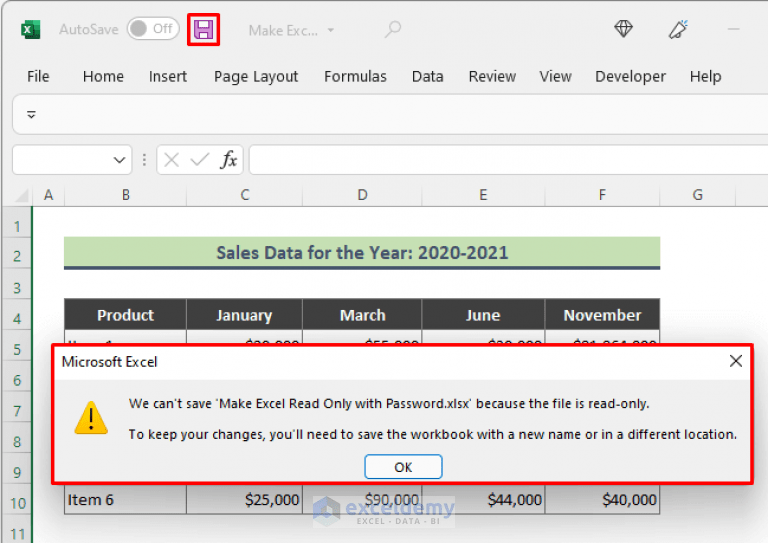Viewport: 768px width, 543px height.
Task: Click the Product header cell
Action: click(125, 315)
